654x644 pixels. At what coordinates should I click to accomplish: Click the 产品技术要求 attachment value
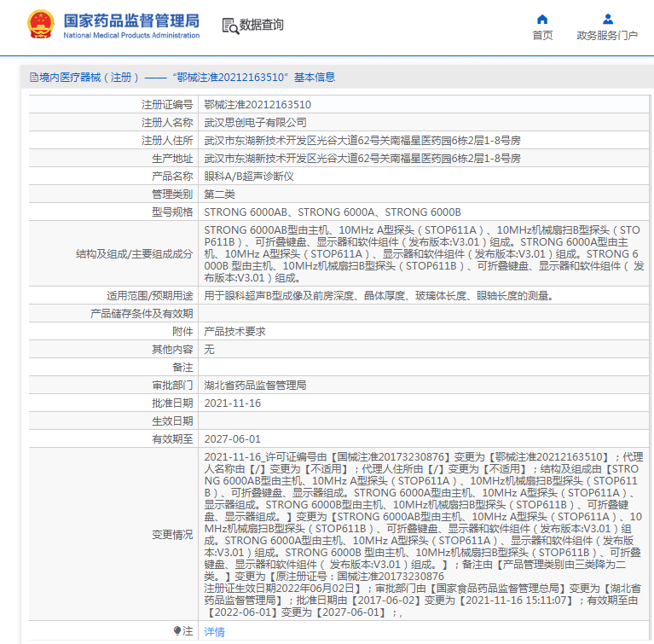click(x=235, y=332)
